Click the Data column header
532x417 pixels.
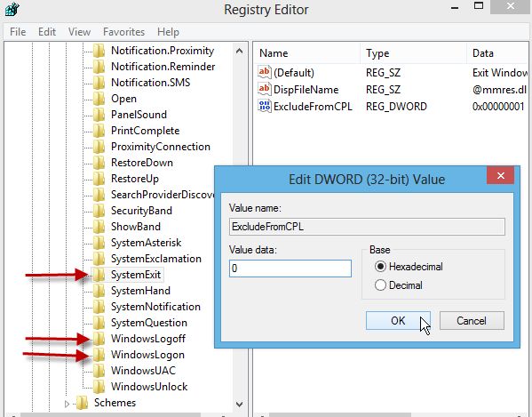pyautogui.click(x=497, y=53)
